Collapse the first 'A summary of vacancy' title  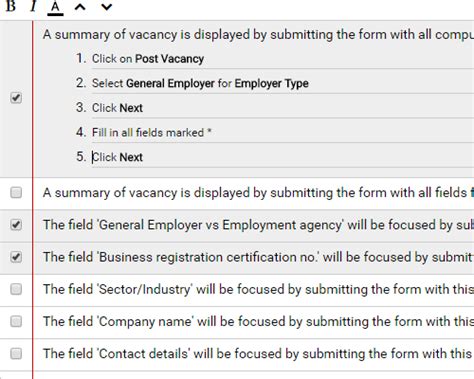click(x=258, y=35)
